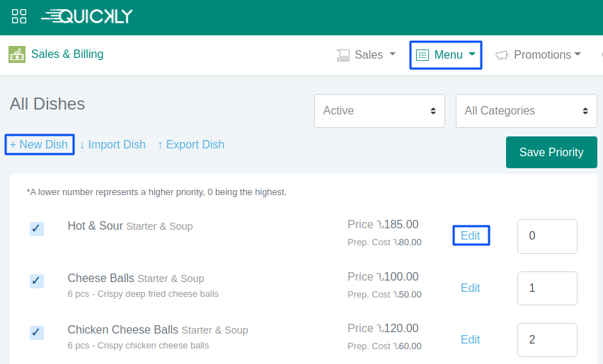Toggle the Chicken Cheese Balls checkbox

click(x=37, y=332)
